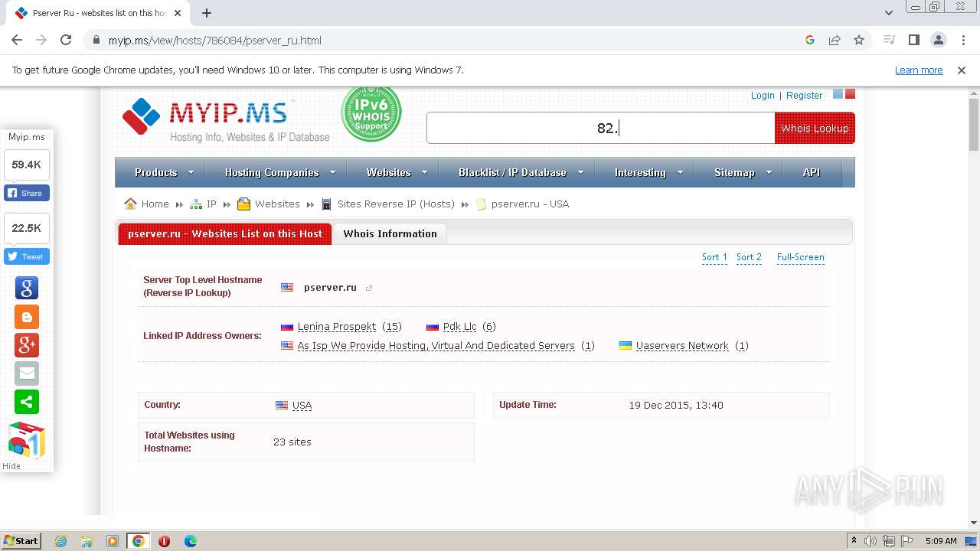Switch to Whois Information tab
Screen dimensions: 980x551
[x=390, y=233]
